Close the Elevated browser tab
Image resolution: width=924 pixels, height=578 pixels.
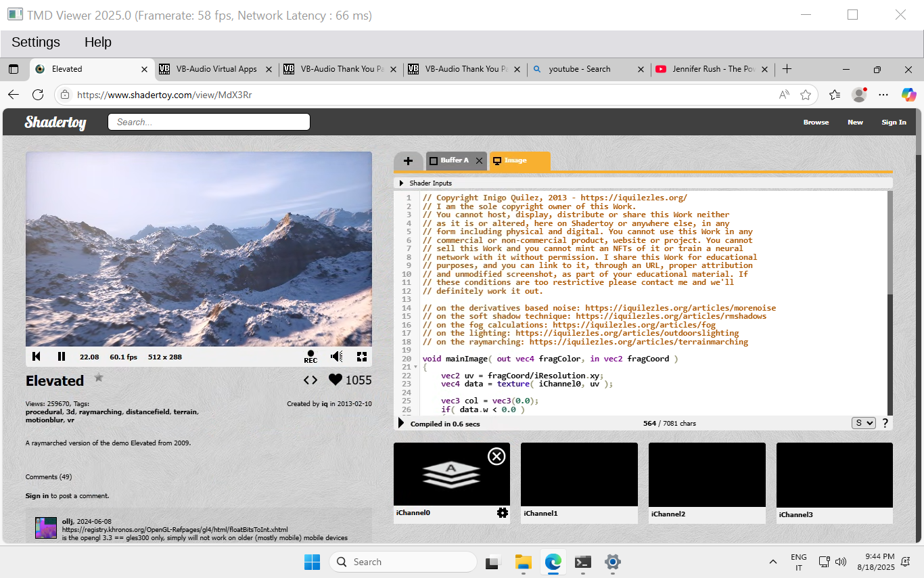click(144, 69)
